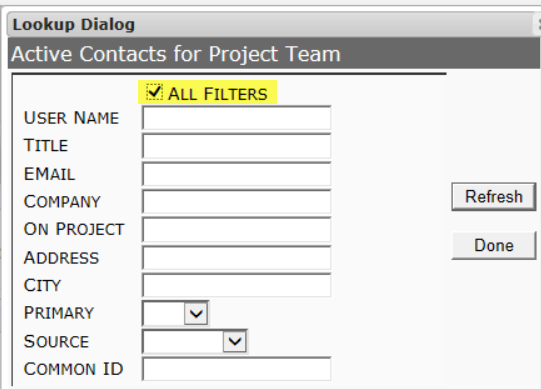This screenshot has width=541, height=389.
Task: Click into the Email filter field
Action: click(x=236, y=174)
